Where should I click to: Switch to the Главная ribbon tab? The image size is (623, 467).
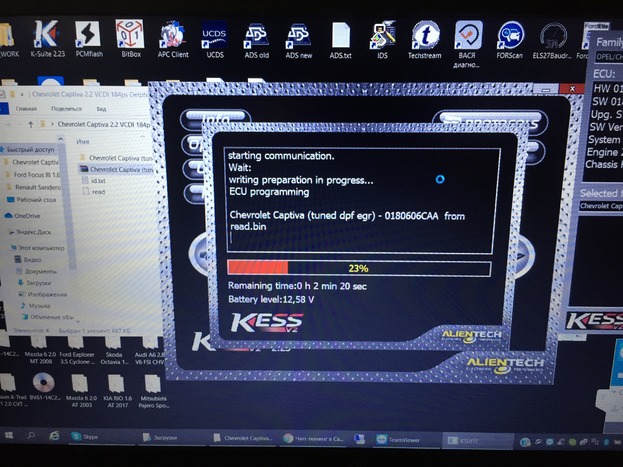(27, 108)
